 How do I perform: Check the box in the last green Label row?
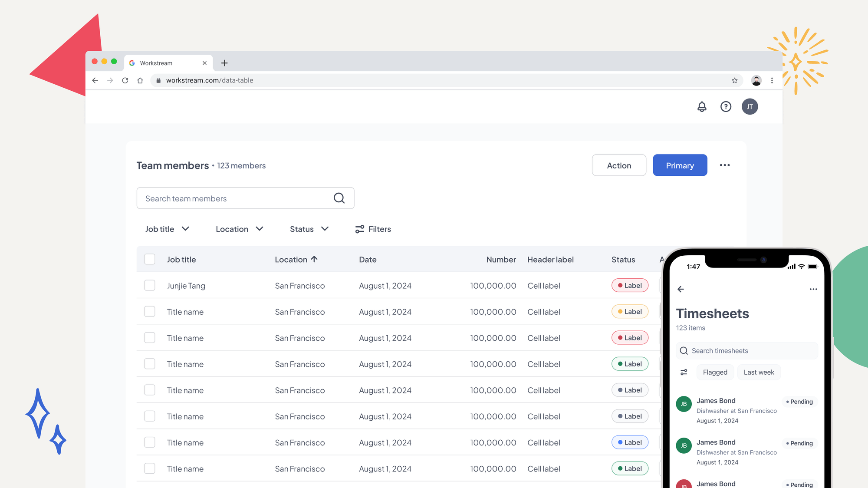click(x=150, y=468)
